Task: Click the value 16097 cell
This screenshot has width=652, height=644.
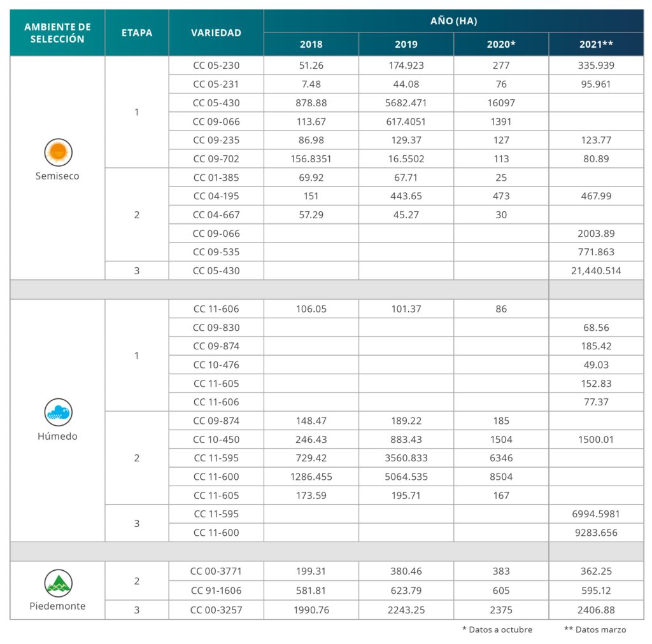Action: (501, 102)
